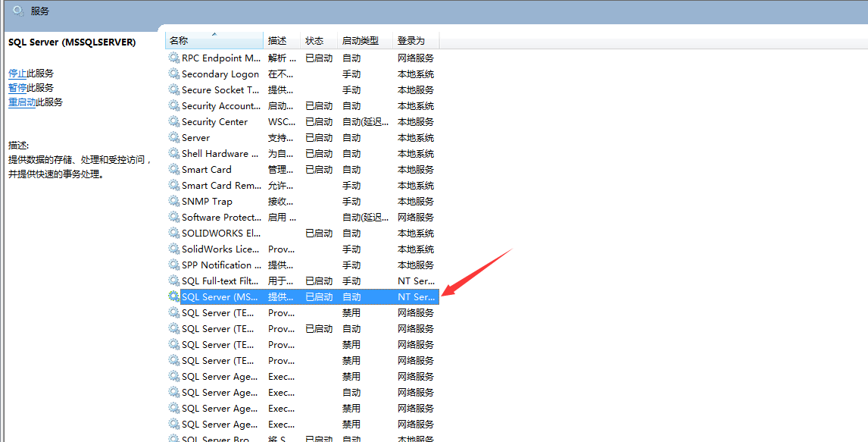This screenshot has height=442, width=868.
Task: Click the 启动类型 column header
Action: (x=365, y=40)
